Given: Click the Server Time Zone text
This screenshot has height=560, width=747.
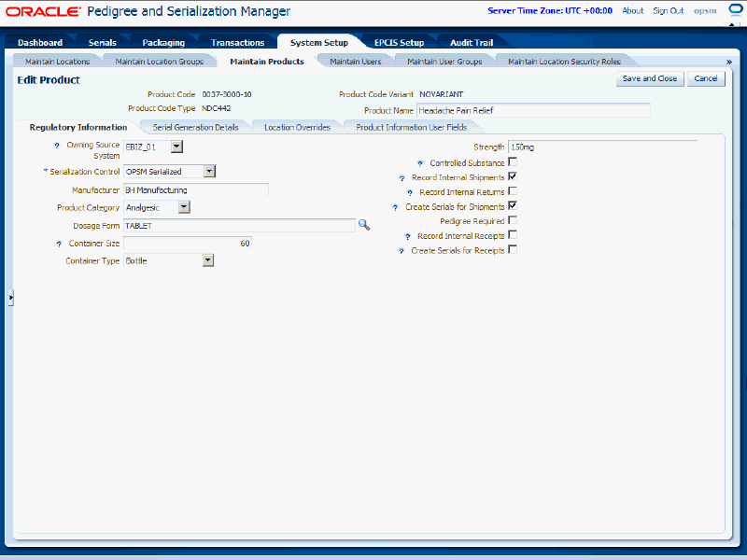Looking at the screenshot, I should tap(550, 10).
